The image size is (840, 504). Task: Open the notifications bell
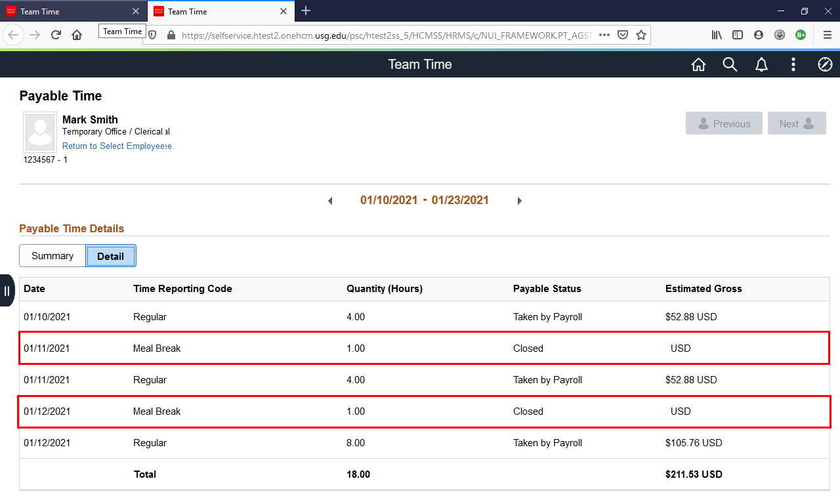(761, 64)
